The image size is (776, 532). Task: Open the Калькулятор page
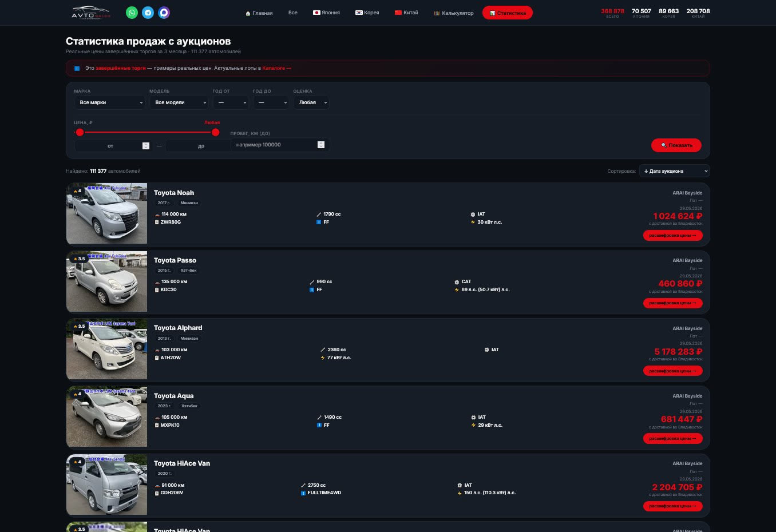click(x=454, y=13)
